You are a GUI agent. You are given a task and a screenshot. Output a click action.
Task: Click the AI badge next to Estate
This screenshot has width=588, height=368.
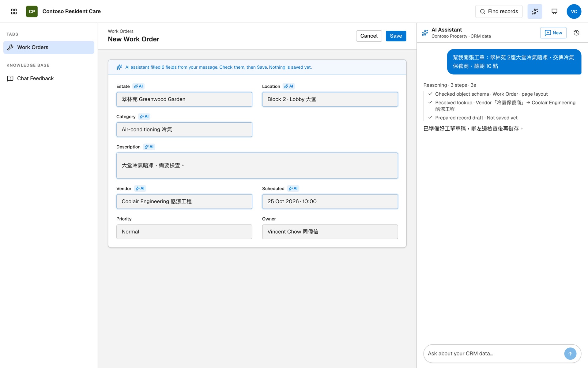pos(138,86)
